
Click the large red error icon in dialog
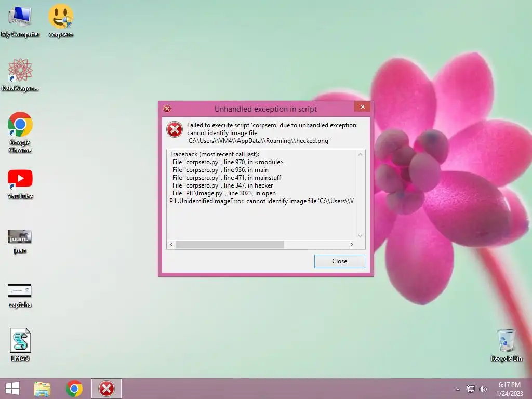click(175, 129)
